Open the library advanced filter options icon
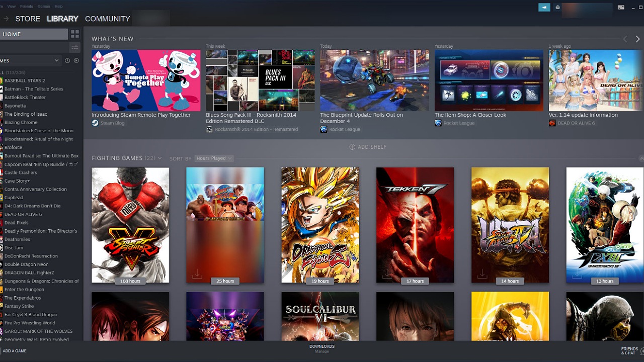The width and height of the screenshot is (644, 362). 75,47
